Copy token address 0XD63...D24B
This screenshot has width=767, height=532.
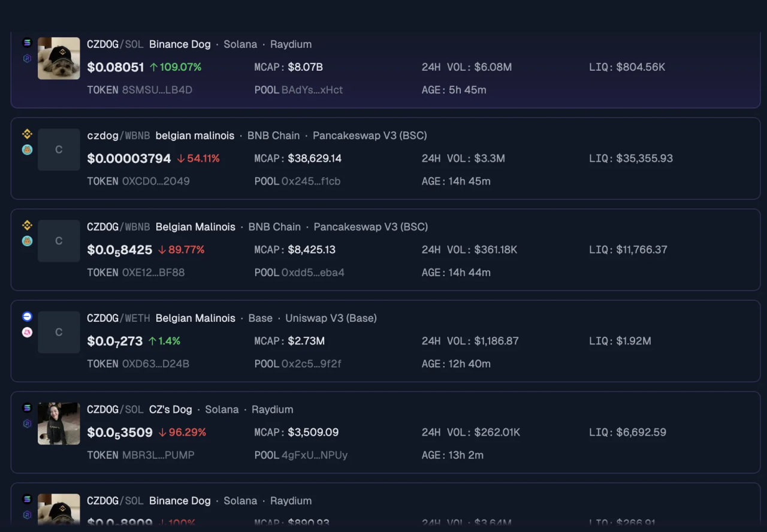coord(156,364)
